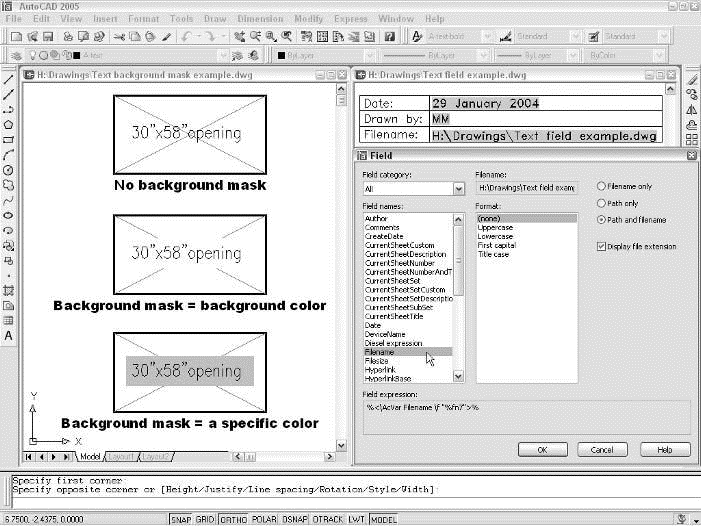Image resolution: width=701 pixels, height=526 pixels.
Task: Click the Open drawing icon
Action: 32,37
